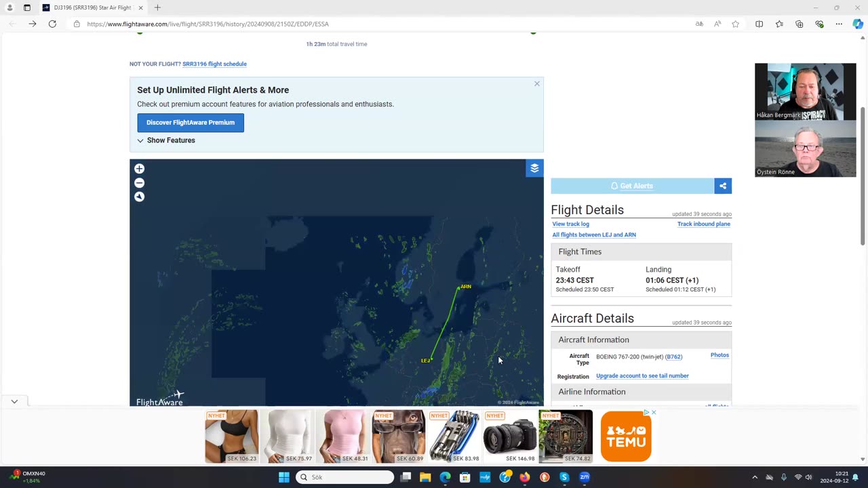Viewport: 868px width, 488px height.
Task: Click the browser address bar URL
Action: click(208, 24)
